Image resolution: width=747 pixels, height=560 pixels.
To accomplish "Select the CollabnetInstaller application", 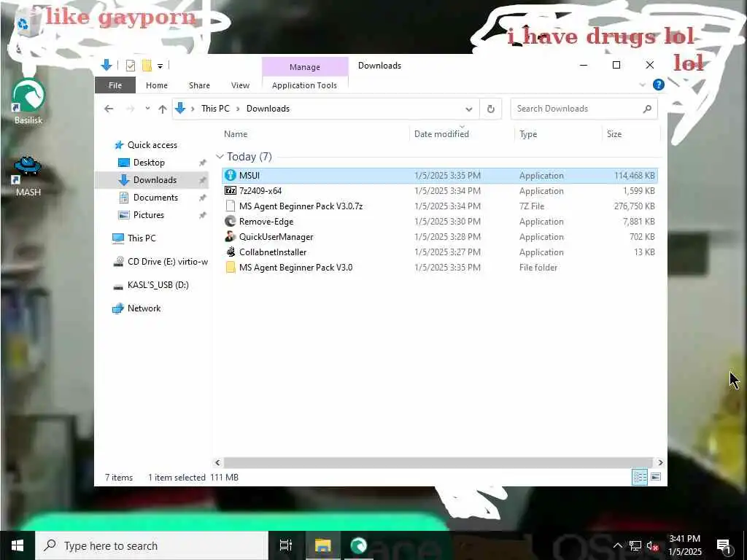I will 439,252.
